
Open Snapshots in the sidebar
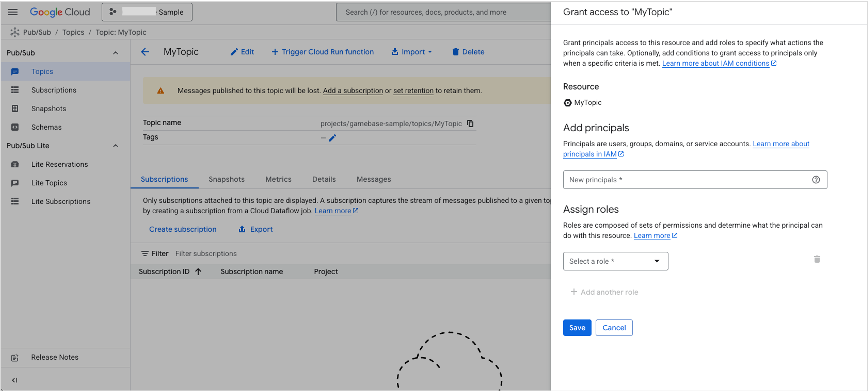pos(65,108)
